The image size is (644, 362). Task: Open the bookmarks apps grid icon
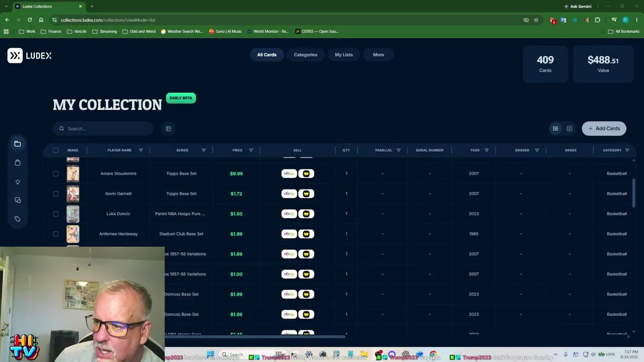pyautogui.click(x=6, y=31)
